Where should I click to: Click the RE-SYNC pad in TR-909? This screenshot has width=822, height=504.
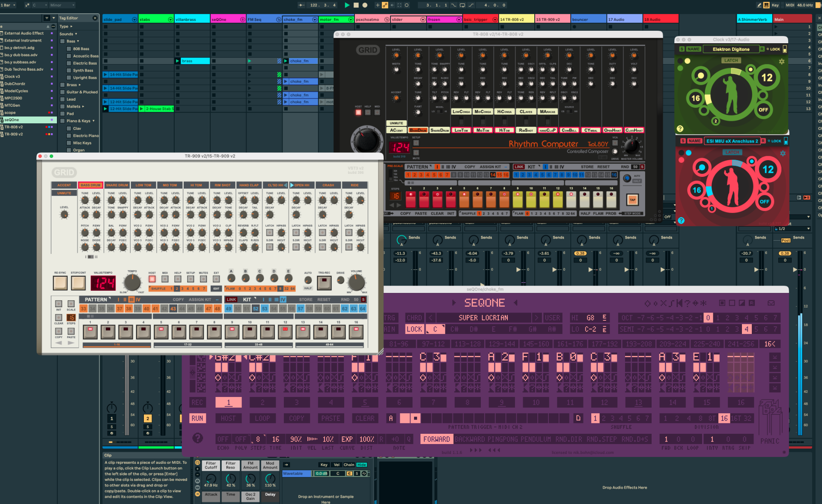(x=60, y=283)
